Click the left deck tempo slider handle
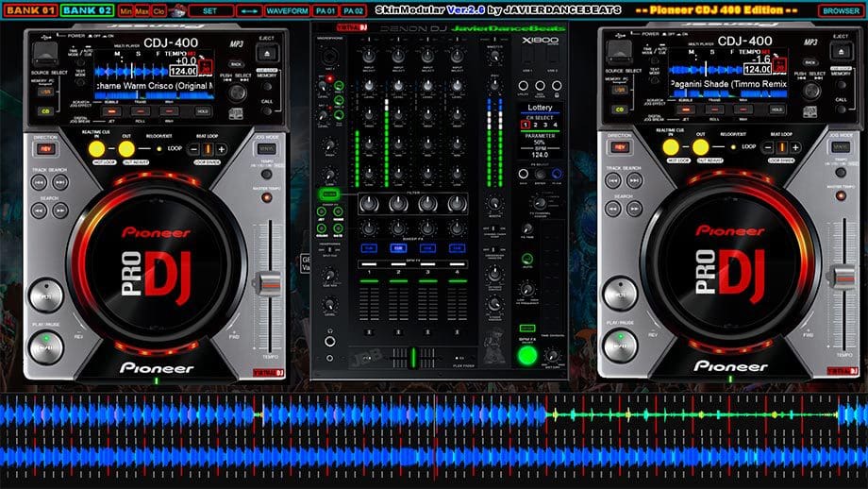The width and height of the screenshot is (868, 489). [269, 284]
